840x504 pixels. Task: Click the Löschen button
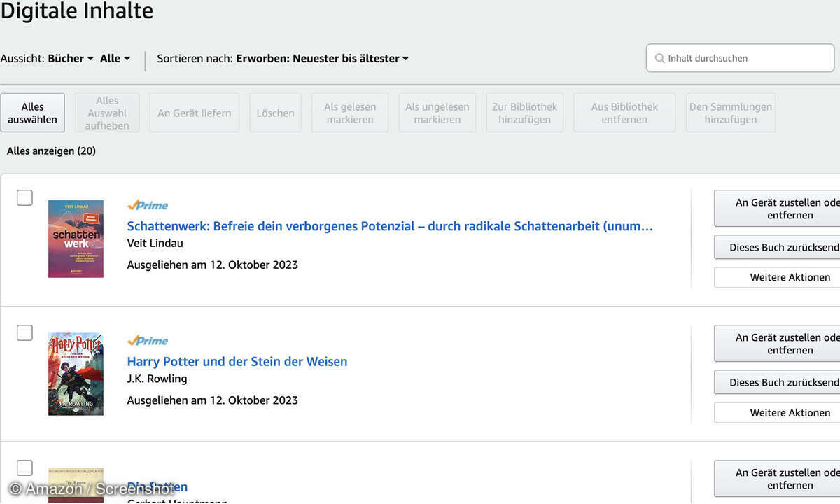click(x=275, y=113)
